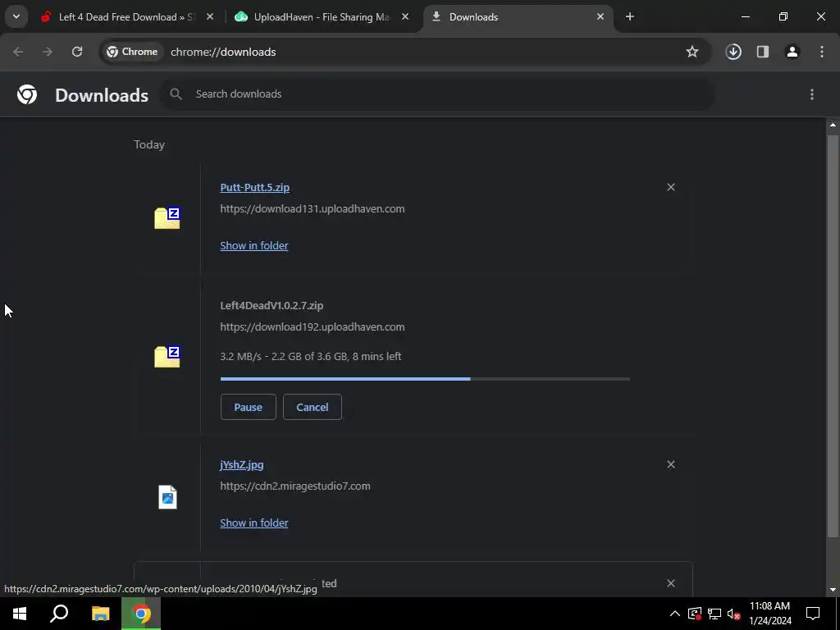
Task: Click the muted volume tray icon
Action: [734, 614]
